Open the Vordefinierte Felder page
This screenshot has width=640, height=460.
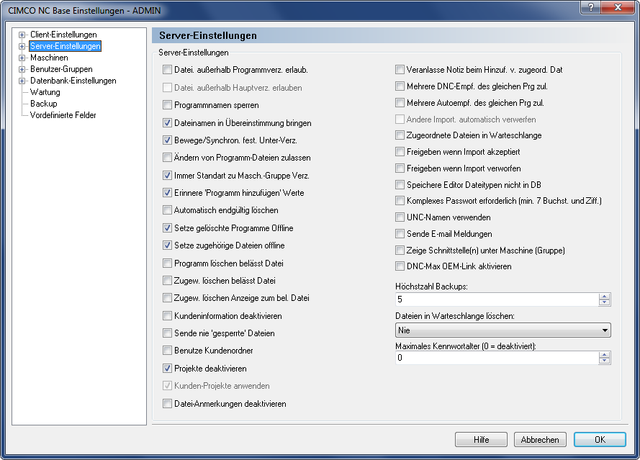63,115
